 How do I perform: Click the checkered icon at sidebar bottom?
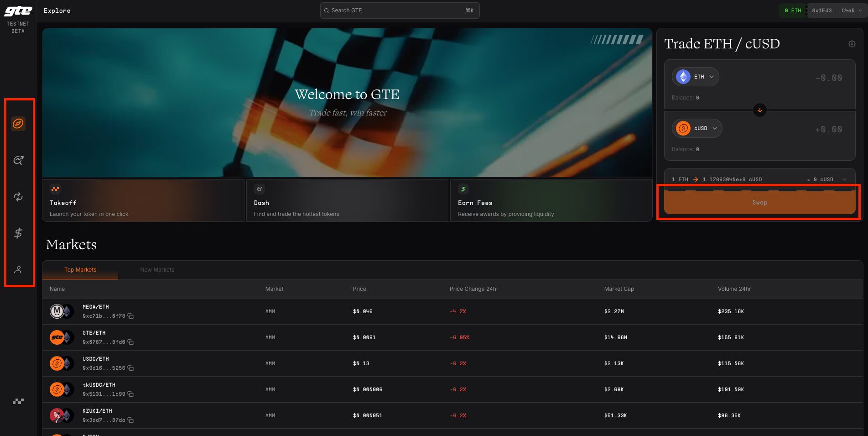pyautogui.click(x=18, y=401)
